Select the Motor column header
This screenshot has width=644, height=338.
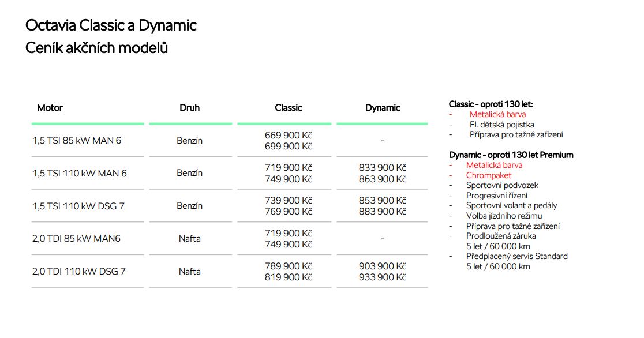click(50, 108)
